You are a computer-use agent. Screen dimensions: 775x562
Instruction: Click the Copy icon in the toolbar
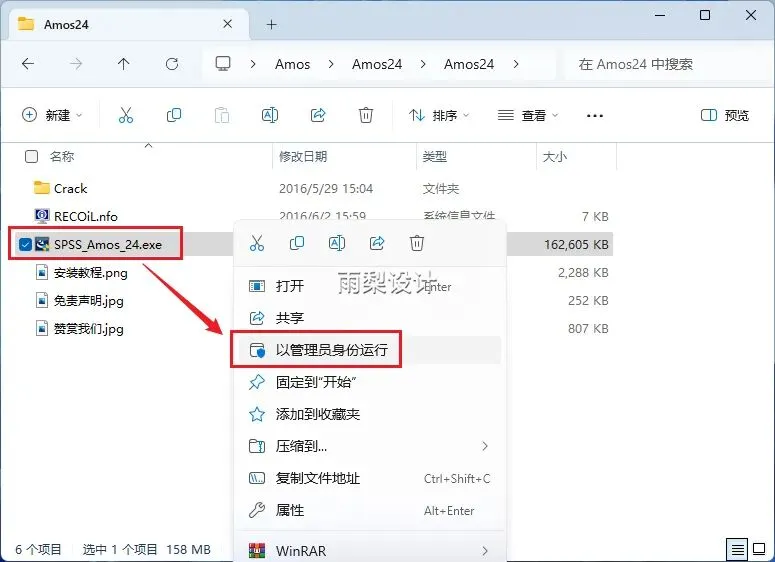pos(173,115)
